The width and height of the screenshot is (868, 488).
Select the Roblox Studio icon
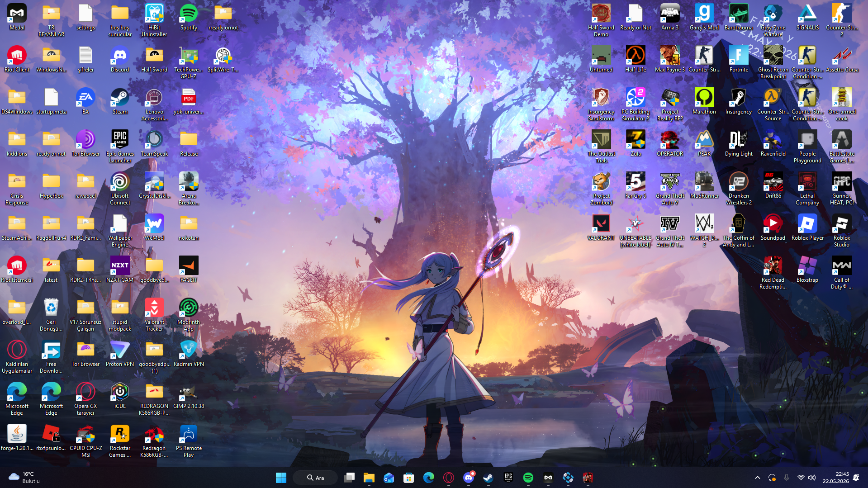pos(842,231)
